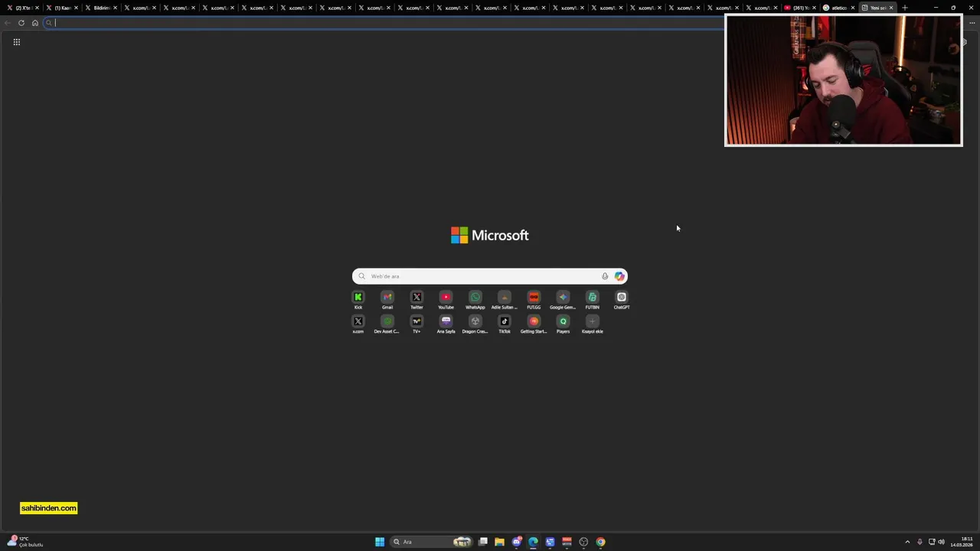Screen dimensions: 980x551
Task: Open the Dragon Cras... shortcut tile
Action: [475, 324]
